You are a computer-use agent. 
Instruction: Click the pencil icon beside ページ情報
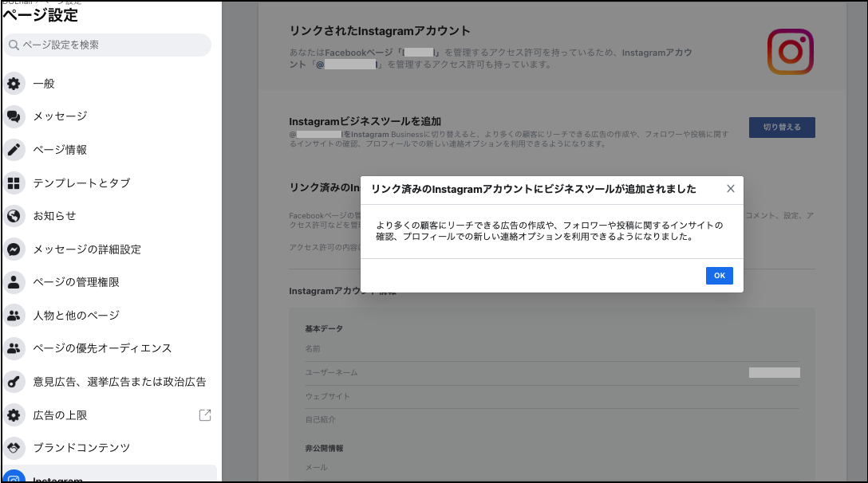click(14, 149)
